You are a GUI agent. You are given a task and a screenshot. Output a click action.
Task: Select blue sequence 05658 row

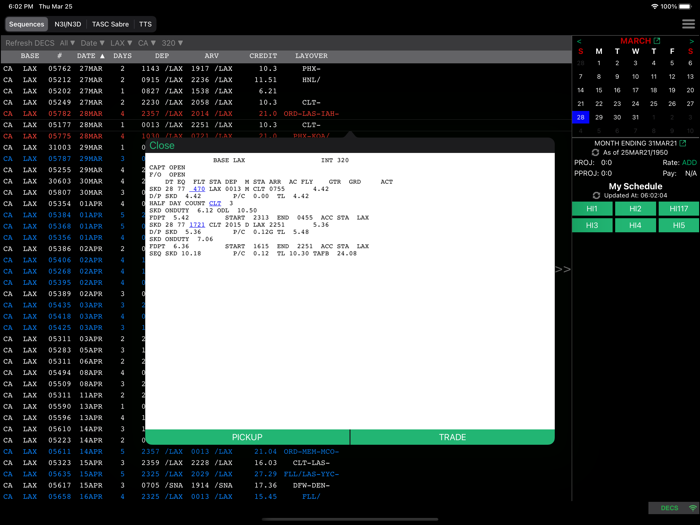click(x=286, y=496)
